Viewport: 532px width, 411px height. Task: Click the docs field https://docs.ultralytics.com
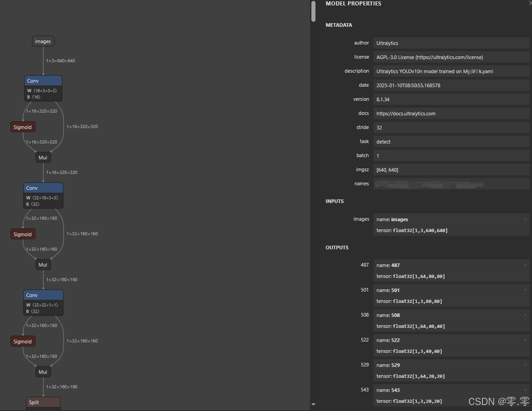[x=451, y=114]
